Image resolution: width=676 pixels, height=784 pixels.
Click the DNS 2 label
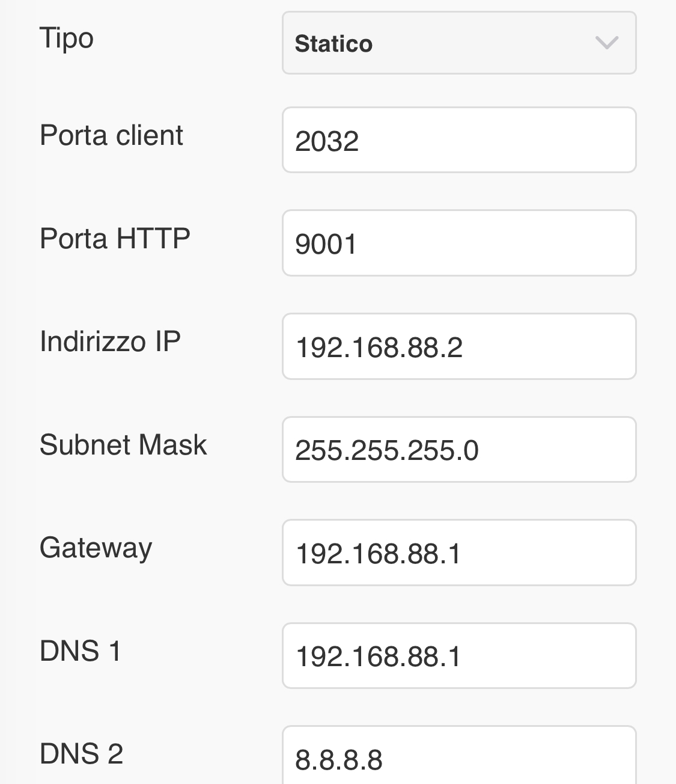point(81,754)
